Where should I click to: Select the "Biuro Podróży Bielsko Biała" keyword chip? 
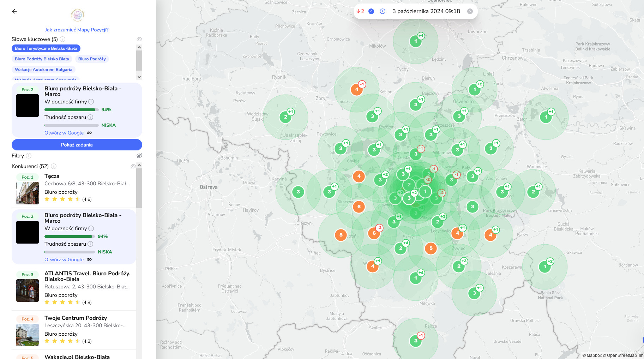pyautogui.click(x=42, y=59)
